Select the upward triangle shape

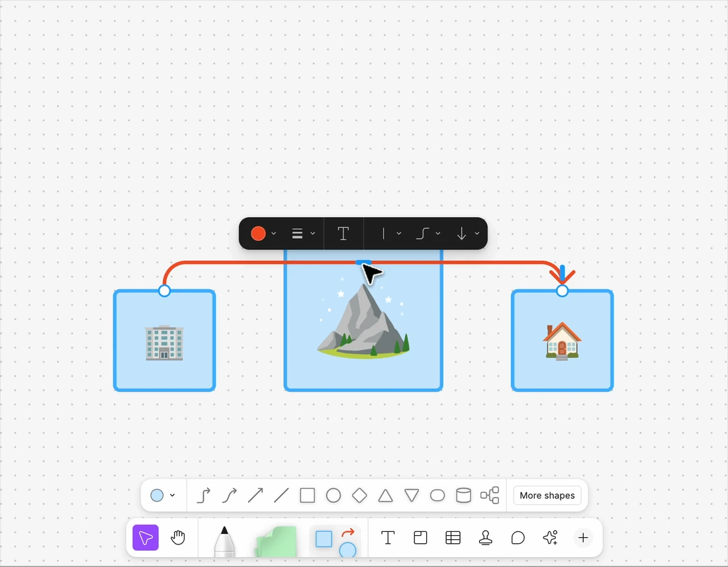coord(385,495)
